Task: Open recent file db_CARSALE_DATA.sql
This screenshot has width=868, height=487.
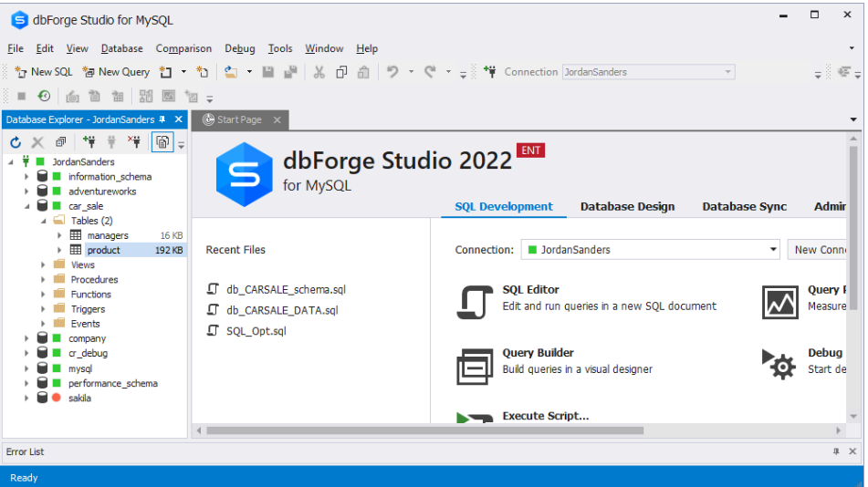Action: coord(282,310)
